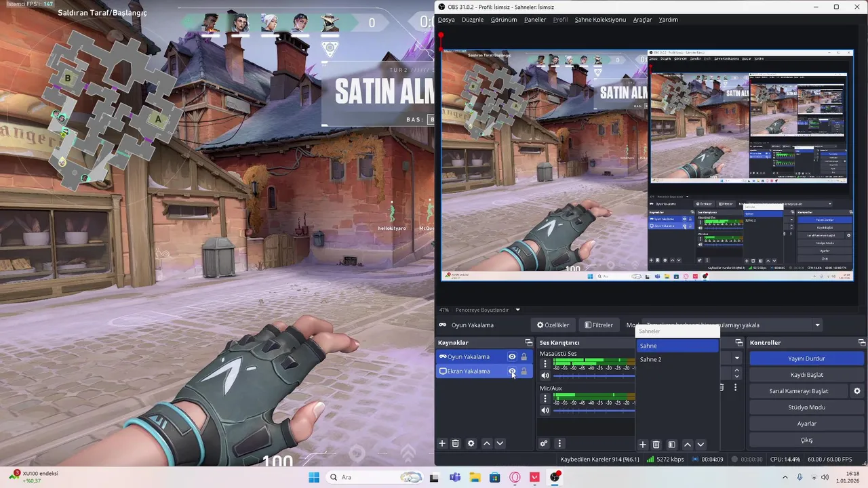The height and width of the screenshot is (488, 868).
Task: Adjust Mic/Aux volume slider
Action: click(594, 410)
